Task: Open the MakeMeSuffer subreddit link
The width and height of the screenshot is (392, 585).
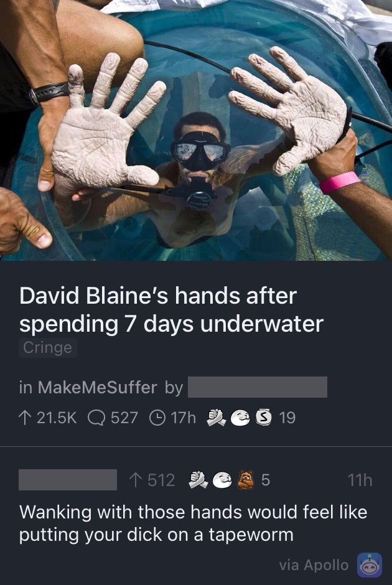Action: (x=97, y=387)
